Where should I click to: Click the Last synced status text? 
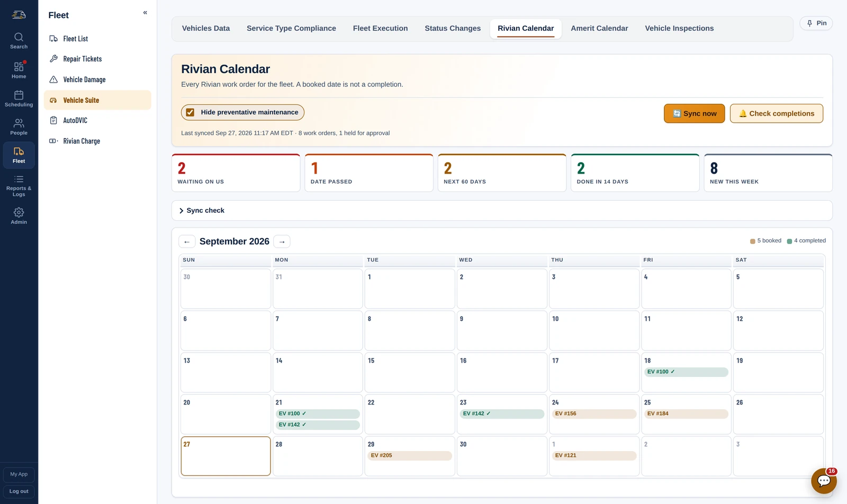[x=285, y=133]
